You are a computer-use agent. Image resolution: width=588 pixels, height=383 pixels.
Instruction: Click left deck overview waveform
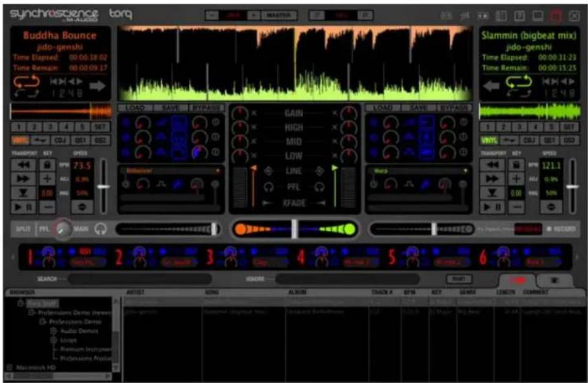click(61, 112)
